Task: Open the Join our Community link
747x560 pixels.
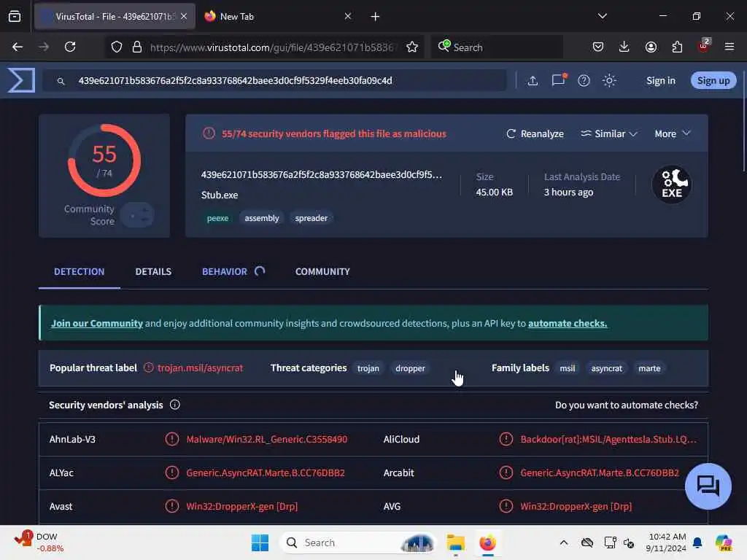Action: coord(97,323)
